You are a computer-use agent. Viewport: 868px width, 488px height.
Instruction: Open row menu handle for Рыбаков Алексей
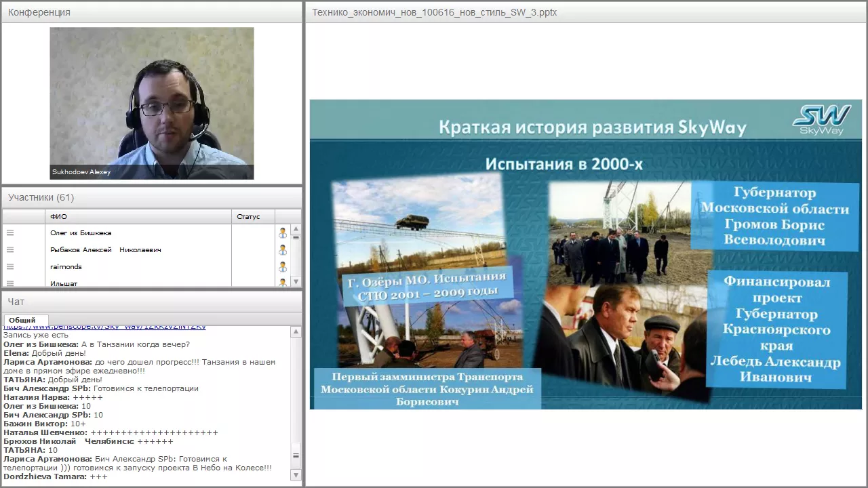10,249
